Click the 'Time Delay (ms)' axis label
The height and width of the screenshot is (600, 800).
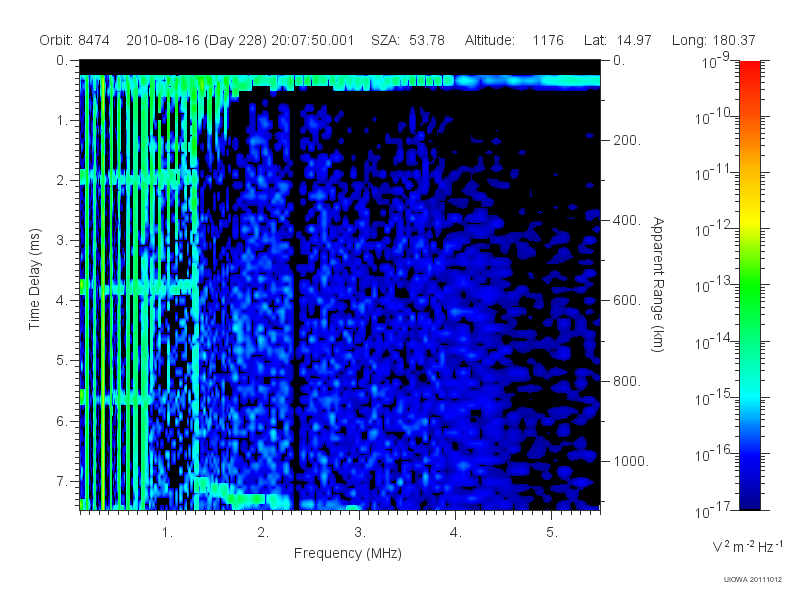point(34,279)
